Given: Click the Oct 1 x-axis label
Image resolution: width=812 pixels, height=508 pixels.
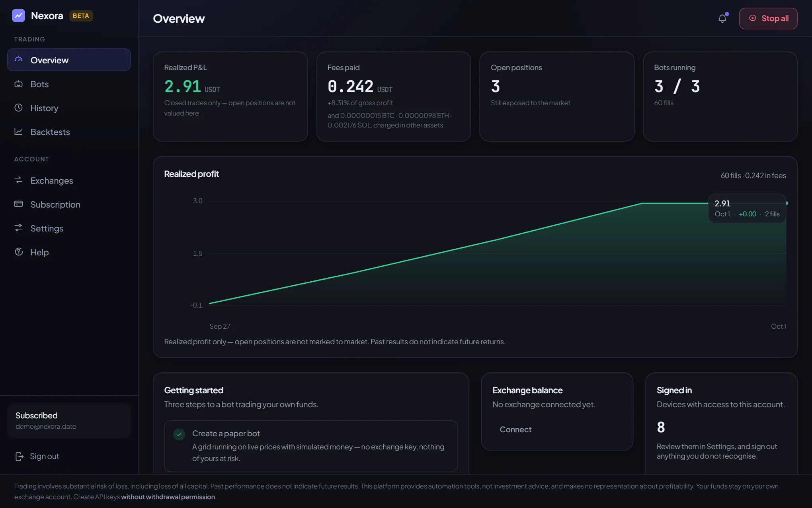Looking at the screenshot, I should pyautogui.click(x=779, y=326).
